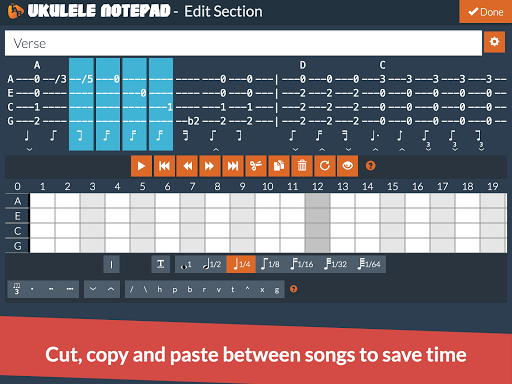Click the scissors cut icon
Image resolution: width=512 pixels, height=384 pixels.
256,166
